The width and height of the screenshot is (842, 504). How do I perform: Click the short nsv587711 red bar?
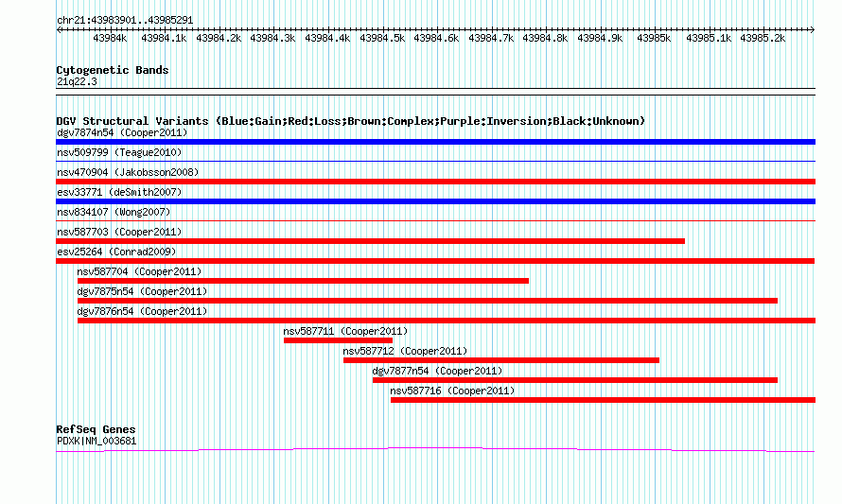(338, 340)
